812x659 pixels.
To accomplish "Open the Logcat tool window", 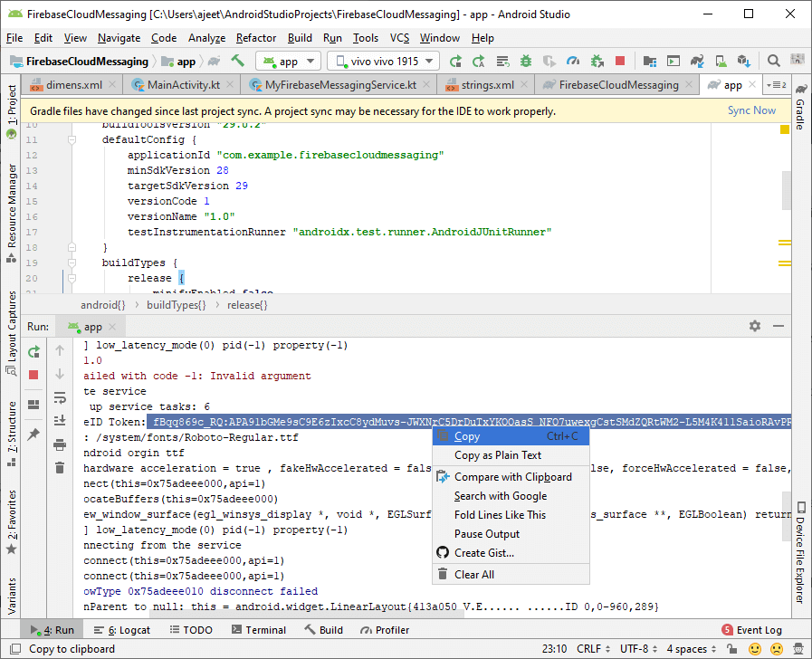I will [x=121, y=630].
